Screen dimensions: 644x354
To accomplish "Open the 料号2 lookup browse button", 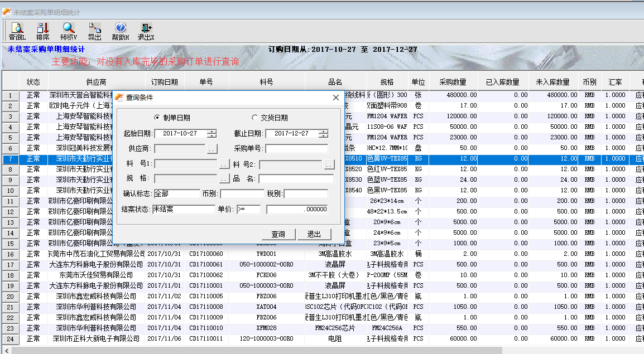I will (x=329, y=164).
